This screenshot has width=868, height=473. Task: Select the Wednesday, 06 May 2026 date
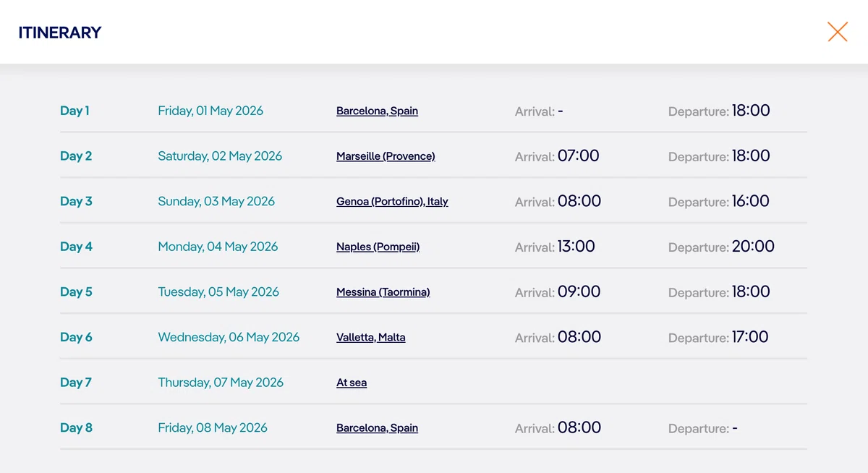(229, 337)
